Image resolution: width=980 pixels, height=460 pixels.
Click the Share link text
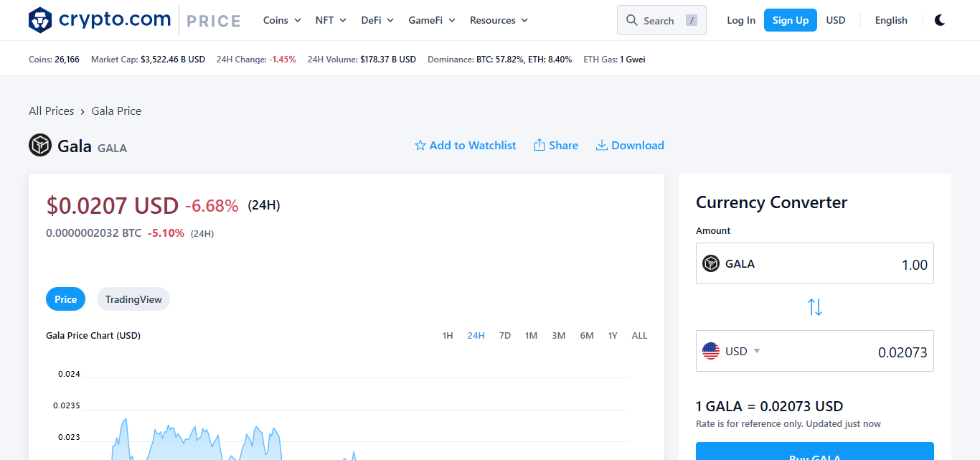564,146
